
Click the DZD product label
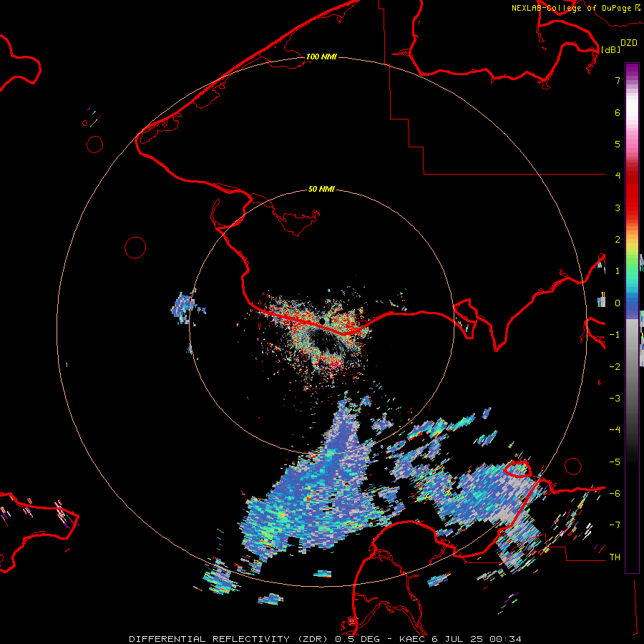click(629, 43)
